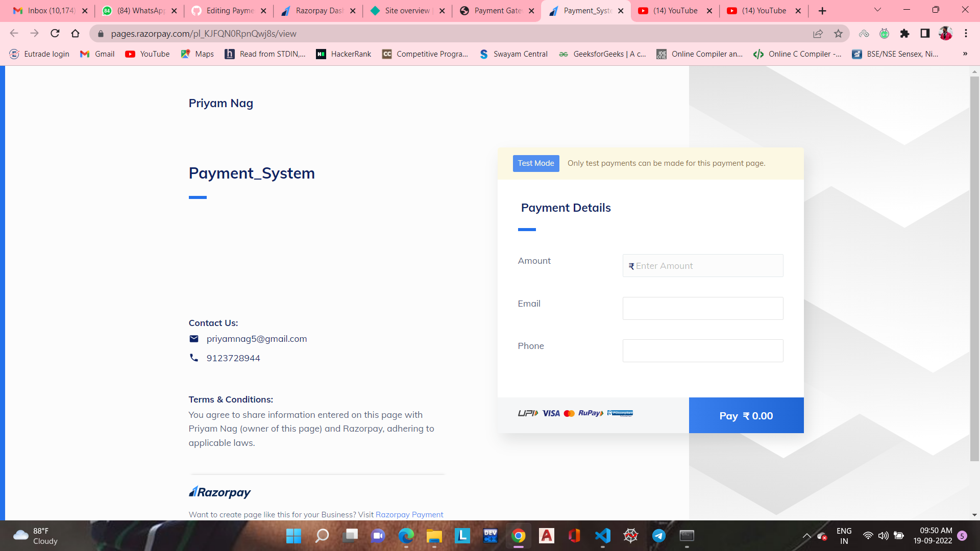Screen dimensions: 980x551
Task: Switch to the Razorpay Dashboard tab
Action: [x=317, y=10]
